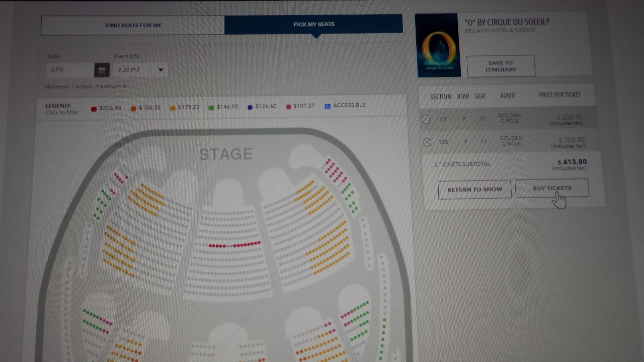Expand the 9:30 PM showtime dropdown

[x=160, y=70]
